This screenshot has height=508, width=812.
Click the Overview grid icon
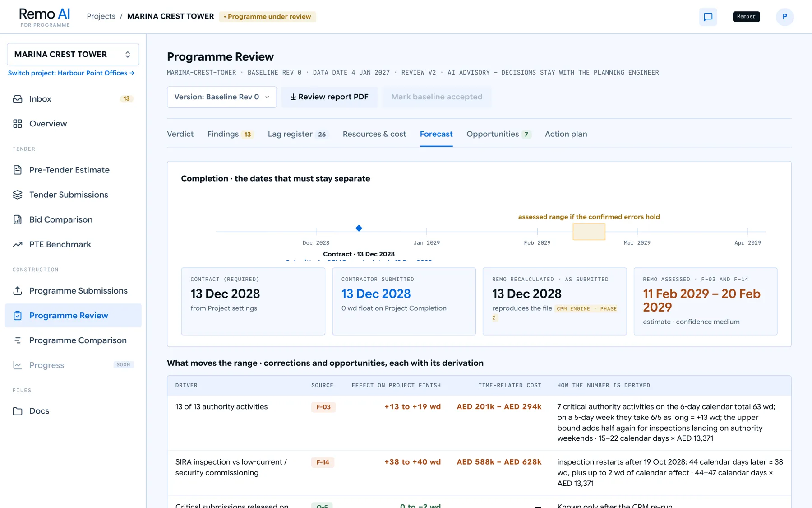pos(18,124)
